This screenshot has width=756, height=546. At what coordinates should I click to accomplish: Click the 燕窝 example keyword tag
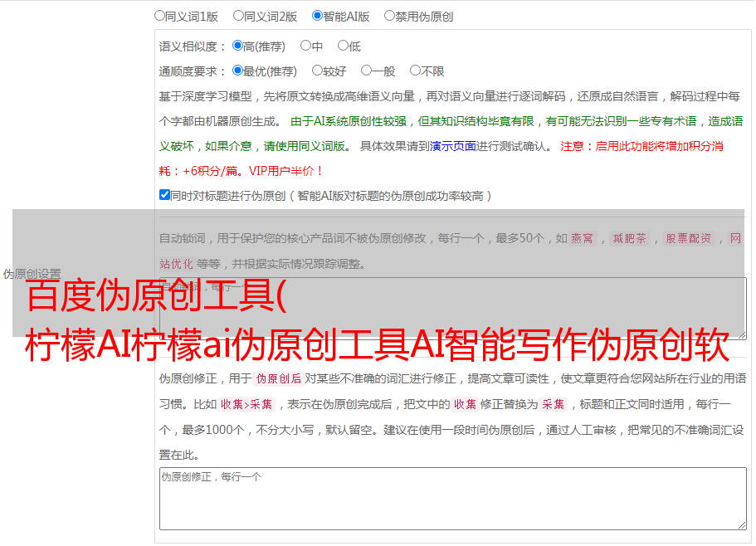click(582, 239)
